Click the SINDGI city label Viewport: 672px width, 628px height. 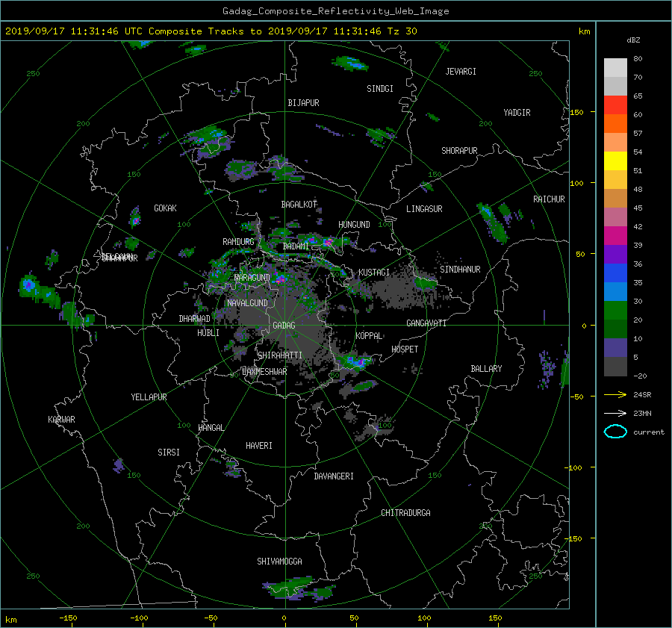380,89
